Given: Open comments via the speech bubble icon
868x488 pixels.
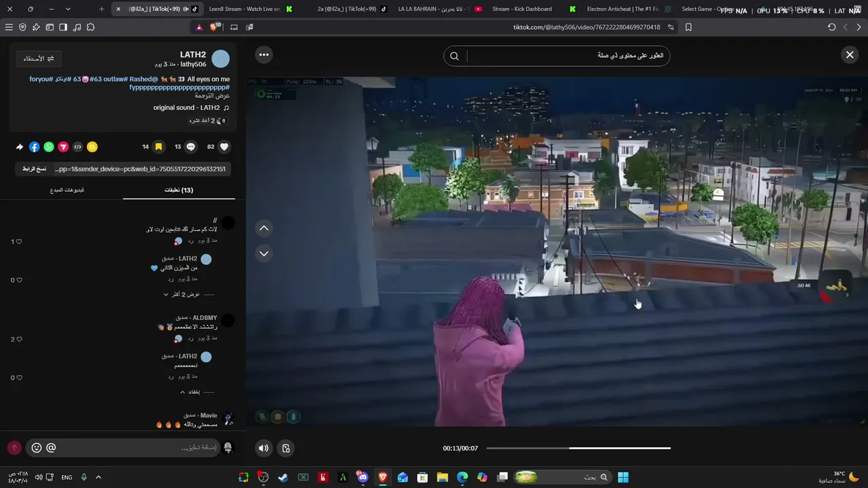Looking at the screenshot, I should pyautogui.click(x=191, y=146).
